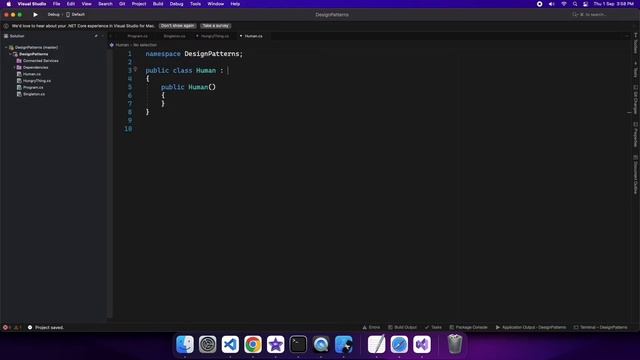Viewport: 640px width, 360px height.
Task: Pin the Solution panel with pin icon
Action: [96, 36]
